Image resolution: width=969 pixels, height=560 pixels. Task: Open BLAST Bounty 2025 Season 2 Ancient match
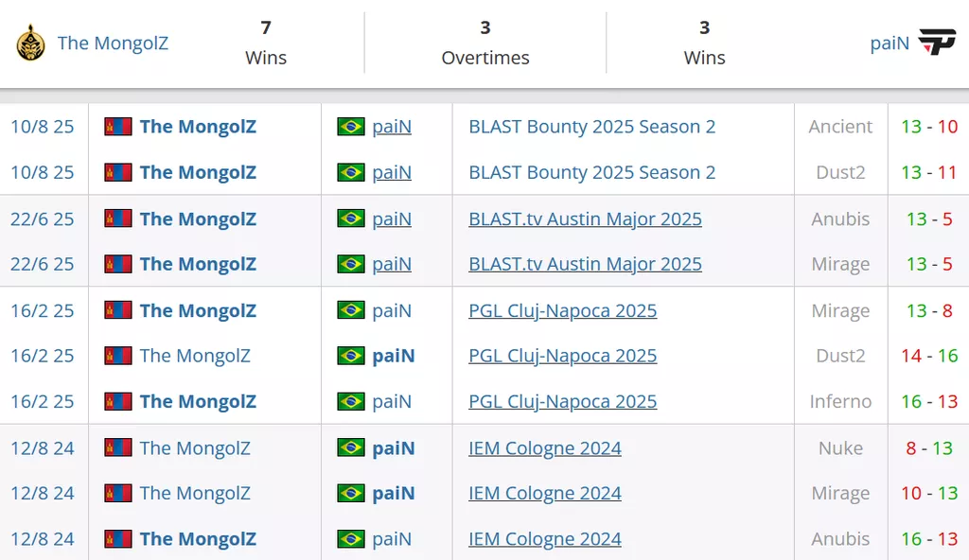point(591,127)
